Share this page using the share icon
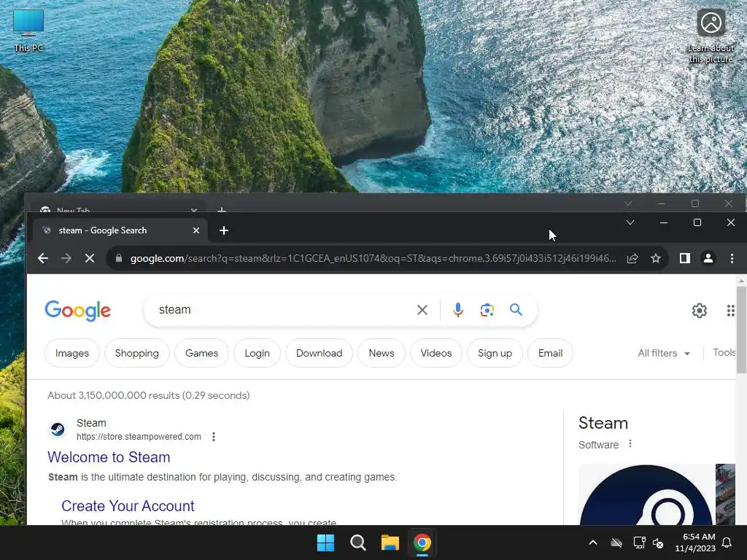 [x=632, y=258]
